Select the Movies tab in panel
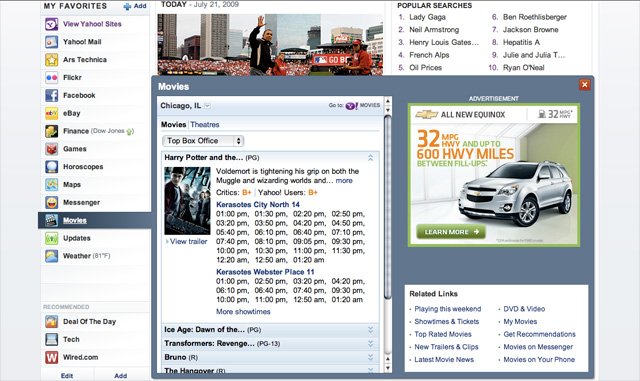640x381 pixels. [x=173, y=125]
